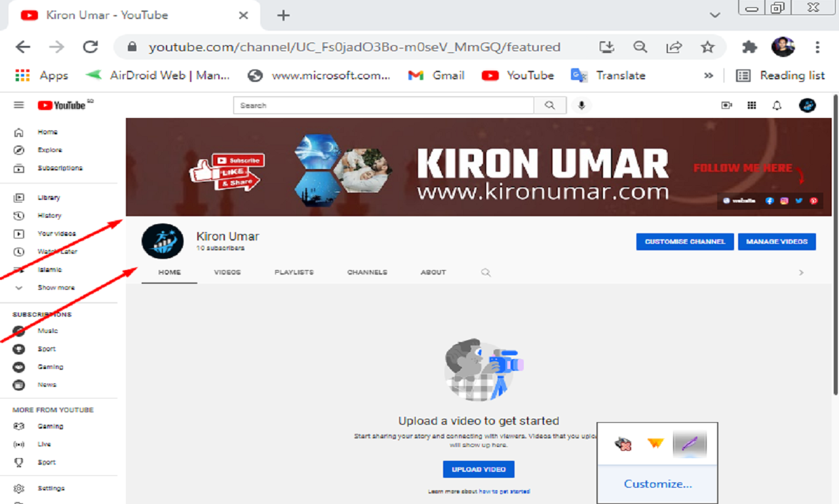Viewport: 839px width, 504px height.
Task: Reload the page
Action: (x=90, y=47)
